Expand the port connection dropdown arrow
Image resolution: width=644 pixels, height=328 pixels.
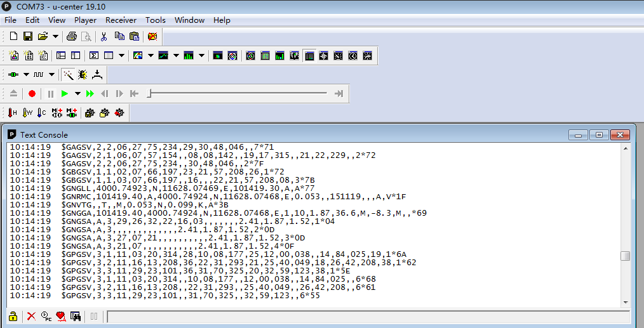click(26, 74)
